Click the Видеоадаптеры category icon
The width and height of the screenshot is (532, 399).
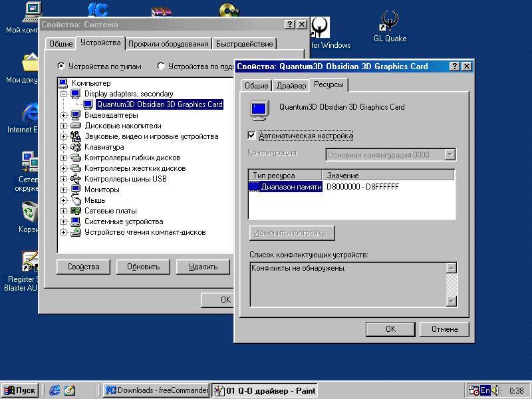click(76, 115)
